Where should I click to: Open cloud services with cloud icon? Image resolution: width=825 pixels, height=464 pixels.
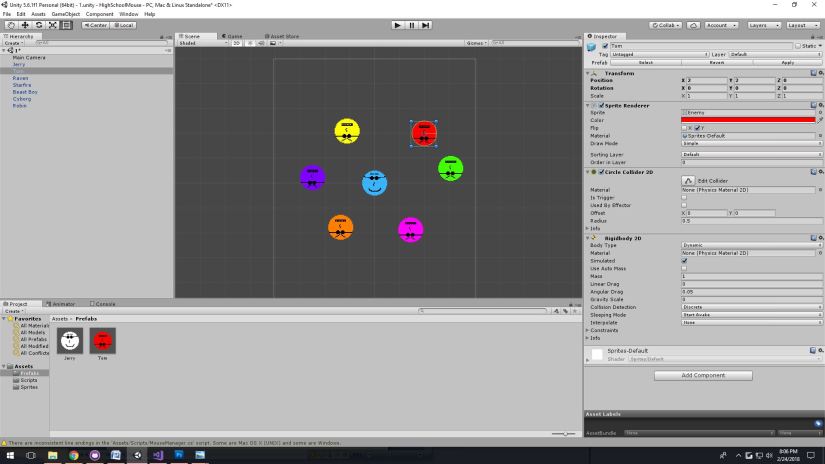pos(694,24)
